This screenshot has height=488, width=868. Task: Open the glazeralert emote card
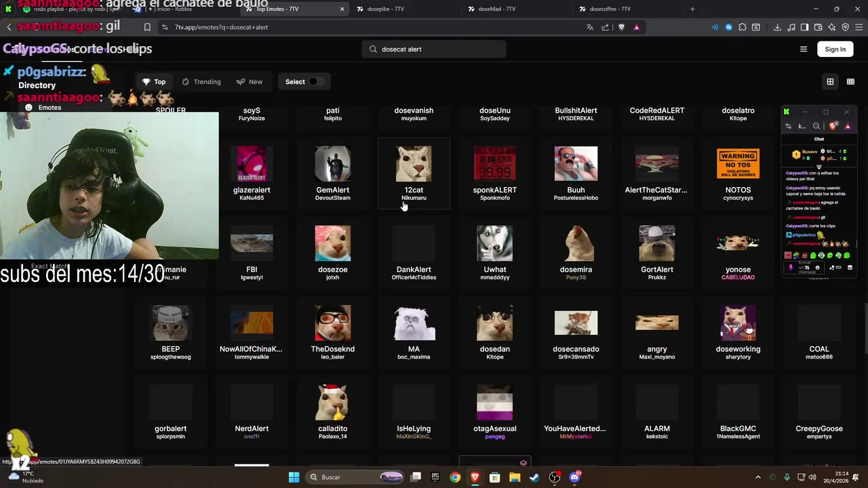[x=252, y=174]
